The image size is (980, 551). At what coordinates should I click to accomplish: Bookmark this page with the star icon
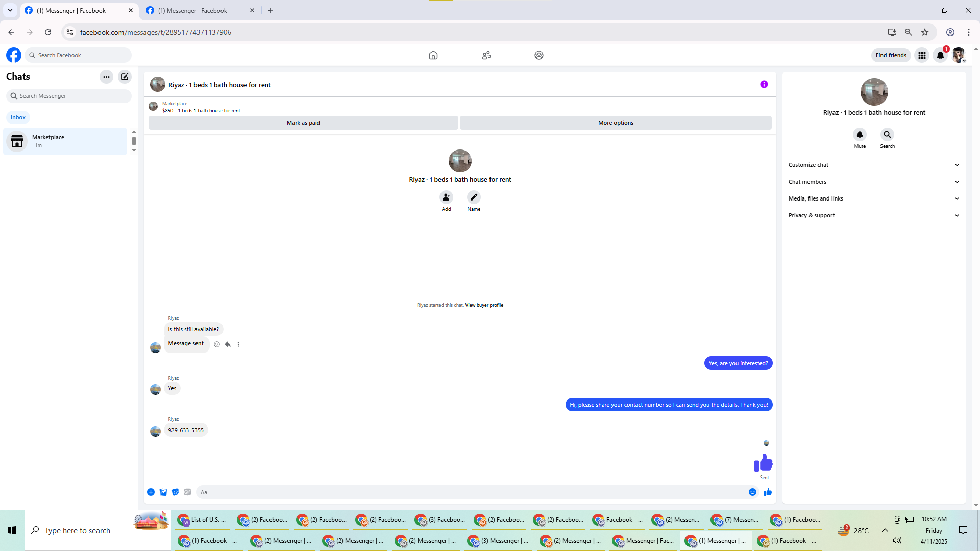point(925,32)
